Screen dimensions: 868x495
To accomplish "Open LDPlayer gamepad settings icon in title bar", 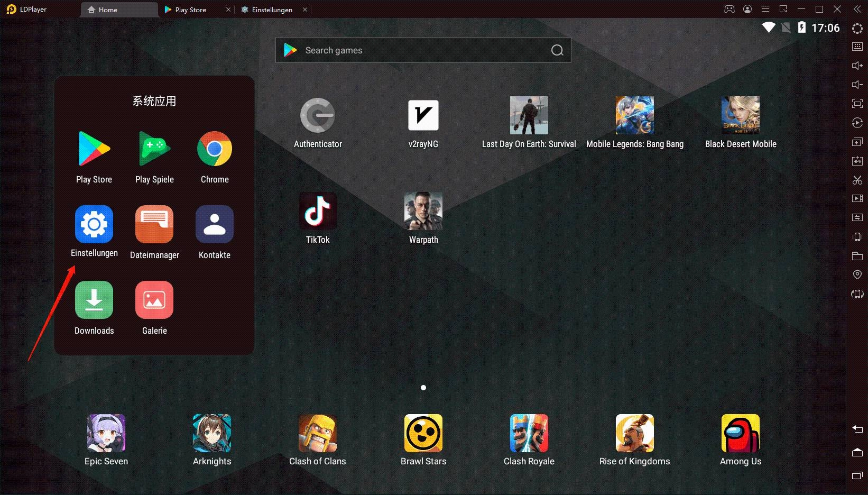I will pyautogui.click(x=730, y=9).
